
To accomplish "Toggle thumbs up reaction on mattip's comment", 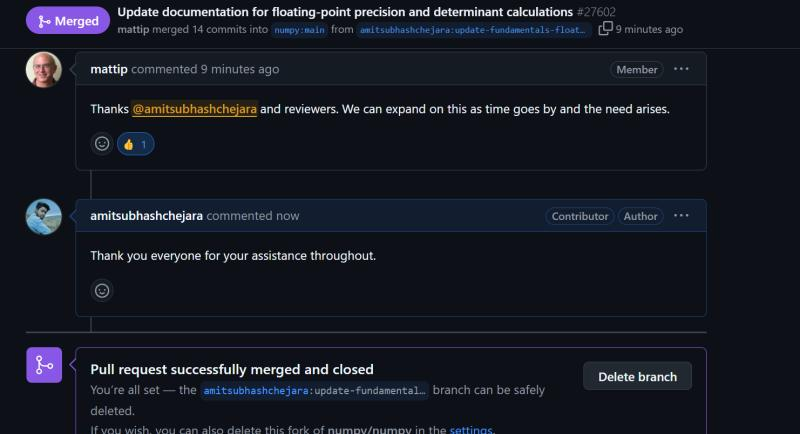I will pos(135,144).
